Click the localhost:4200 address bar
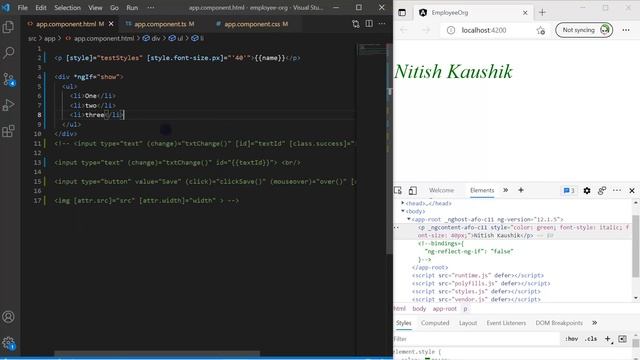Viewport: 640px width, 360px height. 484,30
